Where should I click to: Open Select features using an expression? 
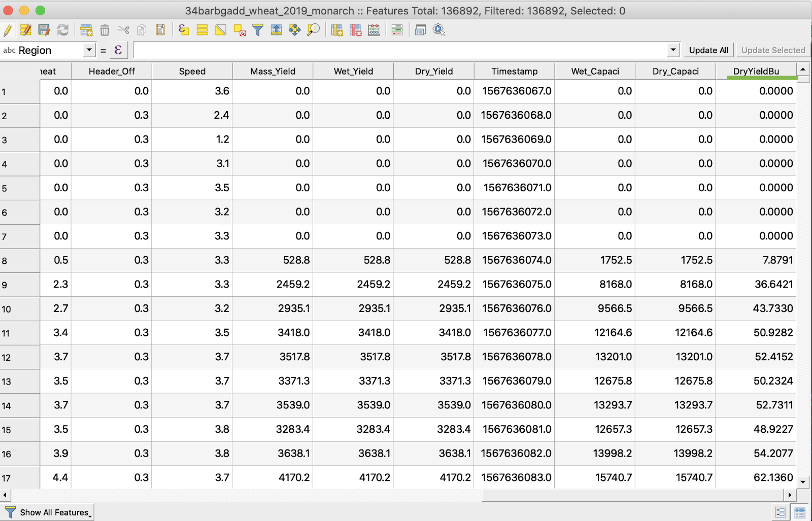[184, 30]
